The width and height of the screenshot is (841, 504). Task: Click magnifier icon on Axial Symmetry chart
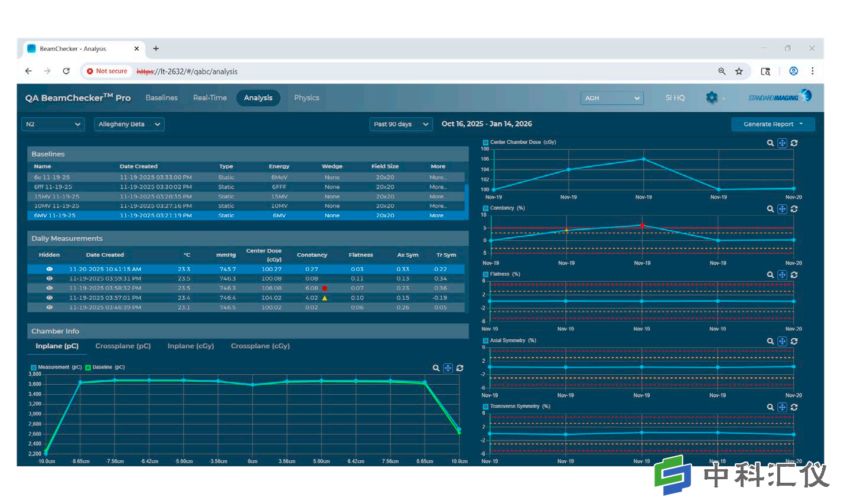point(770,341)
